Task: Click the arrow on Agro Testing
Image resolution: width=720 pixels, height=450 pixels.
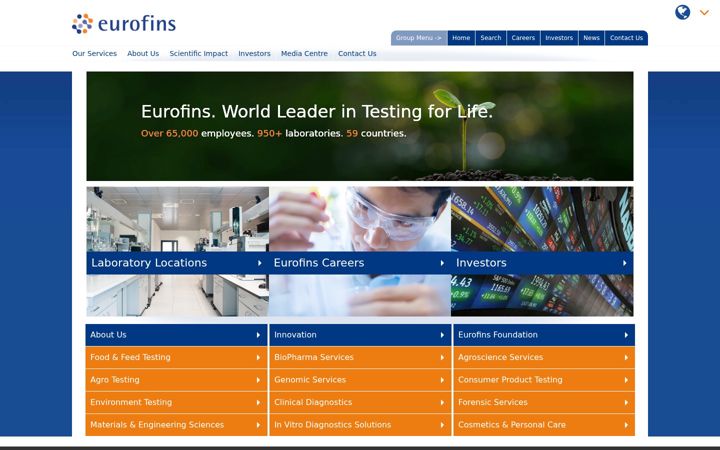Action: (x=258, y=380)
